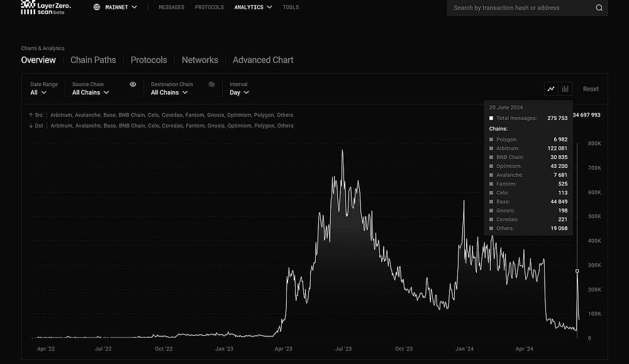Click the Charts & Analytics breadcrumb
Screen dimensions: 629x364
(x=43, y=48)
